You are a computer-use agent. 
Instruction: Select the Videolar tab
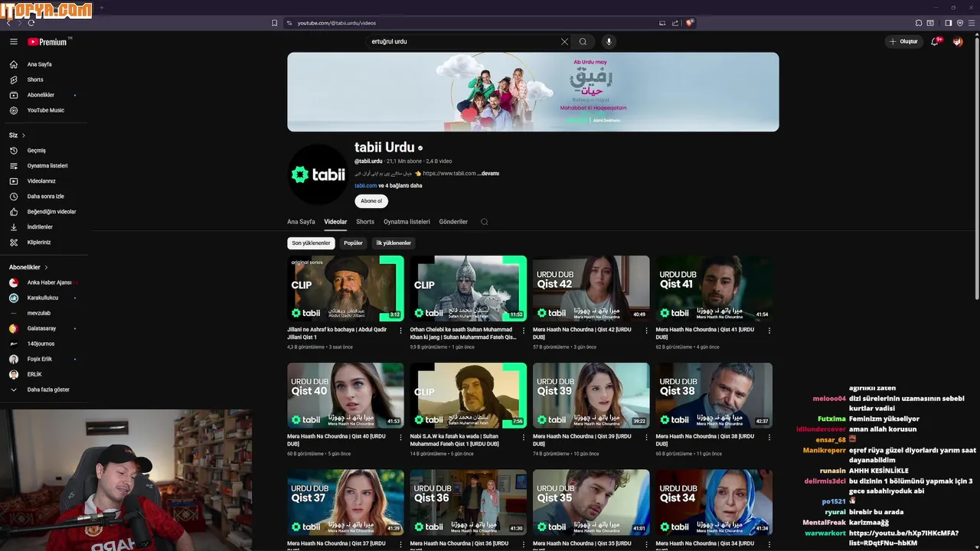click(x=335, y=222)
